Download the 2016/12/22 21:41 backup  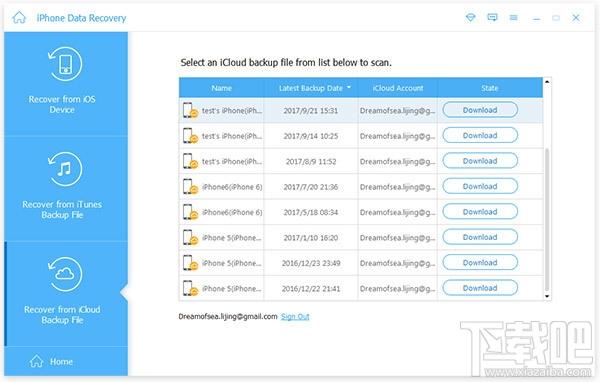[x=480, y=288]
